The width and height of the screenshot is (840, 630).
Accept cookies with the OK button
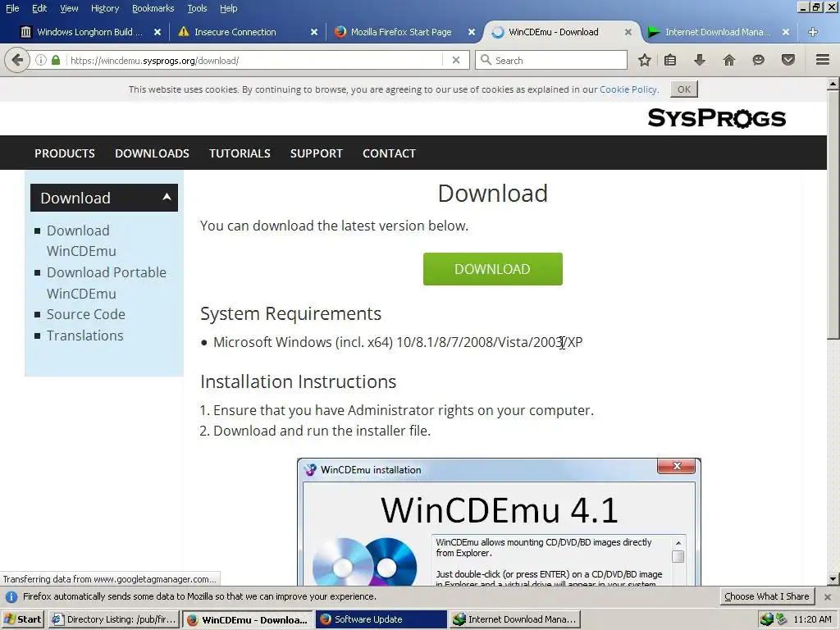point(684,89)
